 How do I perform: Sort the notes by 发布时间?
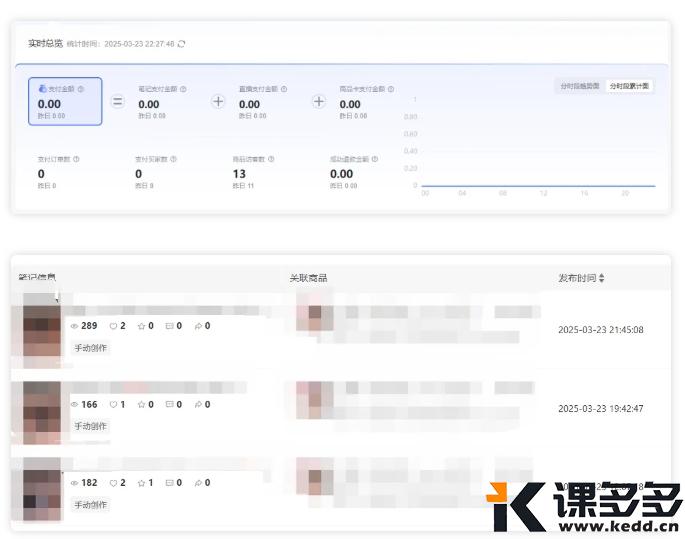pyautogui.click(x=601, y=277)
